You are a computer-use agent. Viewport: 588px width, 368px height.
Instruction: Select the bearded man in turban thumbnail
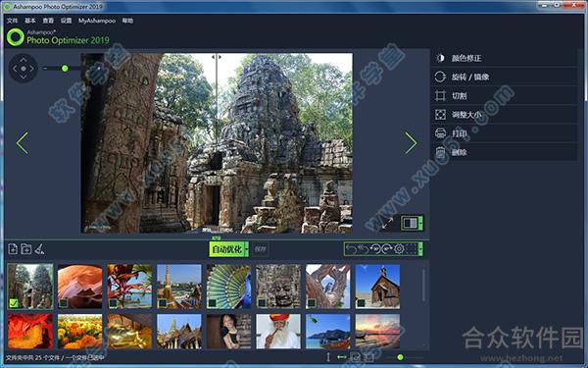[278, 332]
